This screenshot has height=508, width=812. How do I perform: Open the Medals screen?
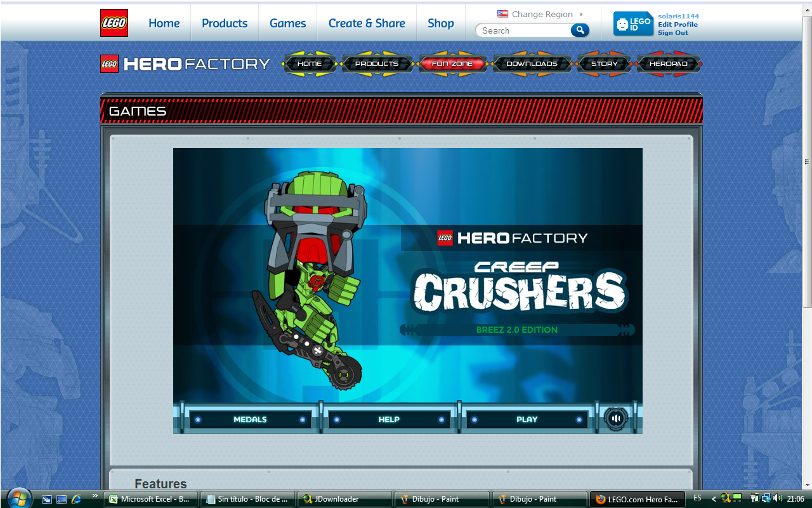coord(250,419)
